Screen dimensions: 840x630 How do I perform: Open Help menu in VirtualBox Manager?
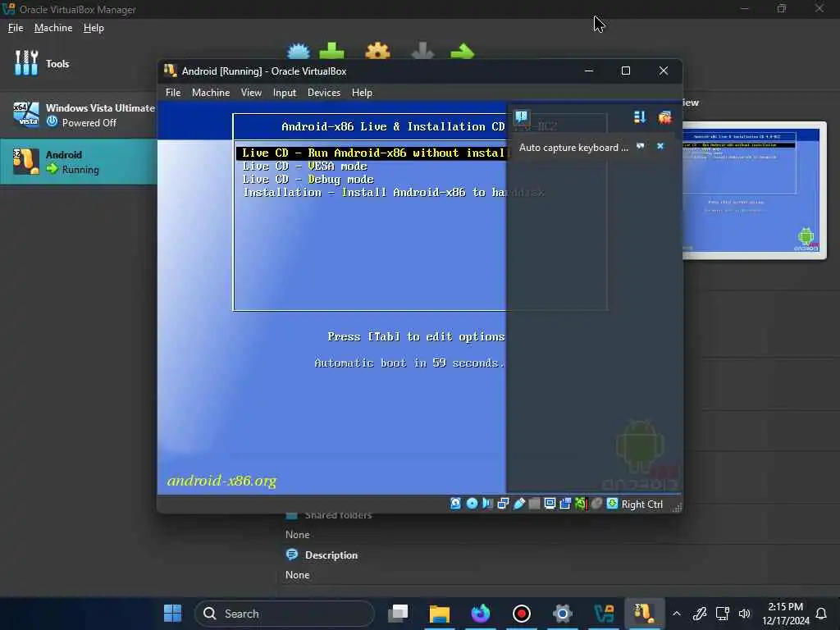(x=94, y=28)
